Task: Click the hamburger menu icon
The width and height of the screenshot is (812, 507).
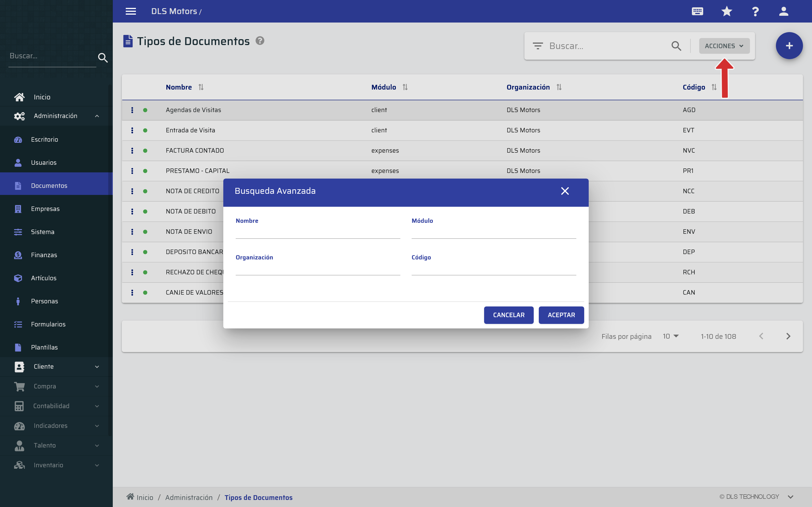Action: [131, 11]
